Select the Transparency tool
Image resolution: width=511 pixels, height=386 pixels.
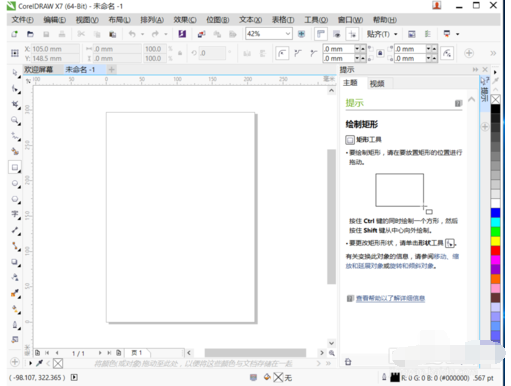click(15, 277)
